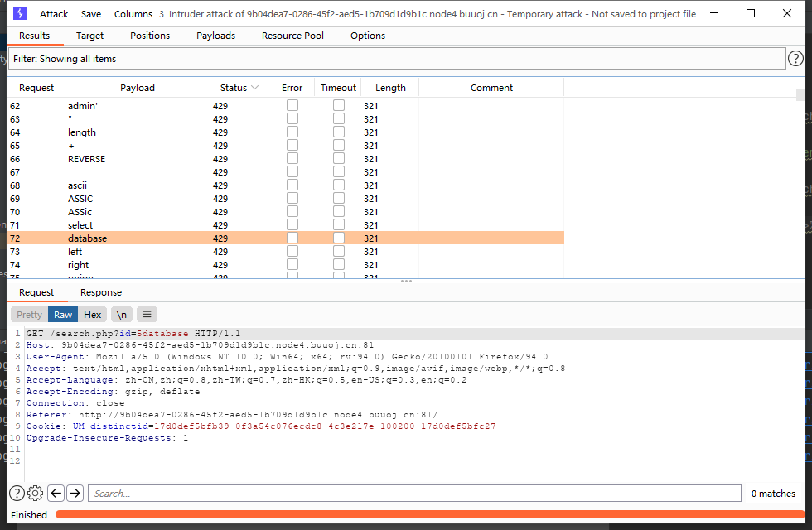Open filter help question mark icon
Image resolution: width=812 pixels, height=530 pixels.
click(795, 58)
